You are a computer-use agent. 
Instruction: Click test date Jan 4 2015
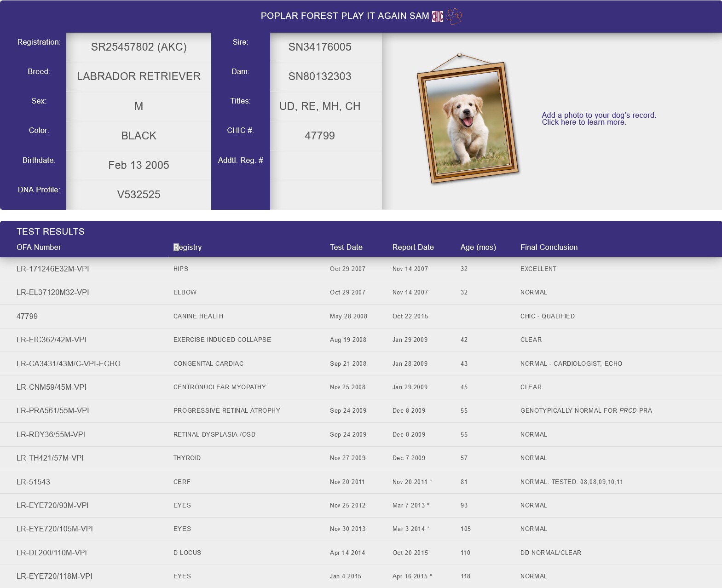pyautogui.click(x=346, y=576)
